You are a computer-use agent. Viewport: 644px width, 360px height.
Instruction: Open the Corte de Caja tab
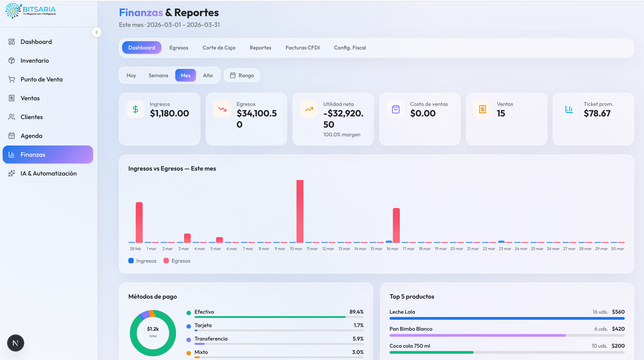[219, 47]
